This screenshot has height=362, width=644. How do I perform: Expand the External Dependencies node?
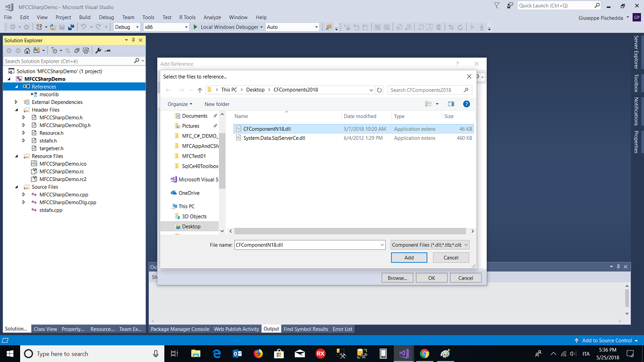16,102
